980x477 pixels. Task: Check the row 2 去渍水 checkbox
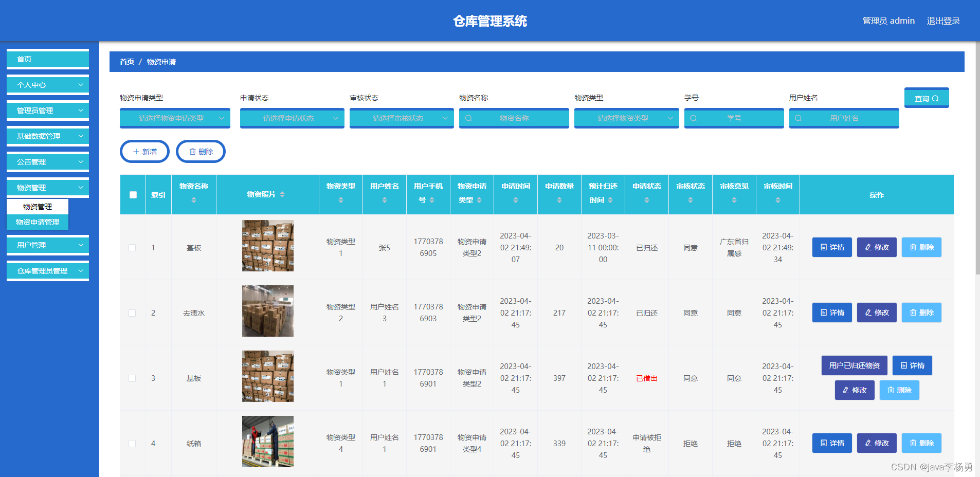132,313
